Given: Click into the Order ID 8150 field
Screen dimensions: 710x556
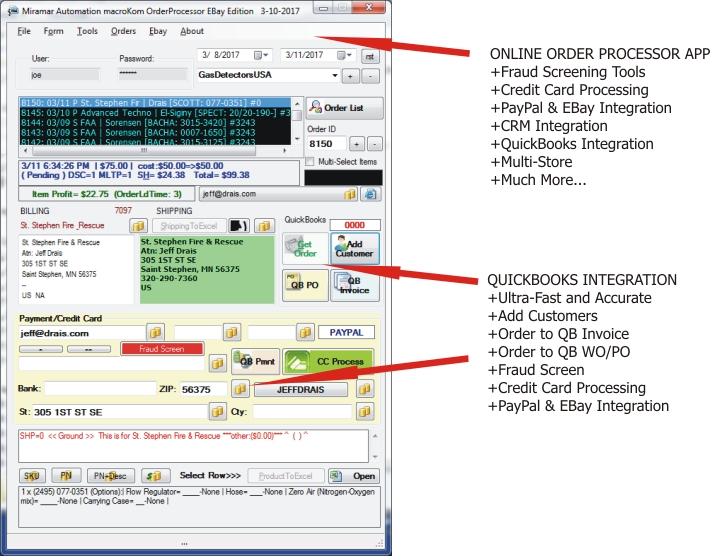Looking at the screenshot, I should pyautogui.click(x=326, y=144).
